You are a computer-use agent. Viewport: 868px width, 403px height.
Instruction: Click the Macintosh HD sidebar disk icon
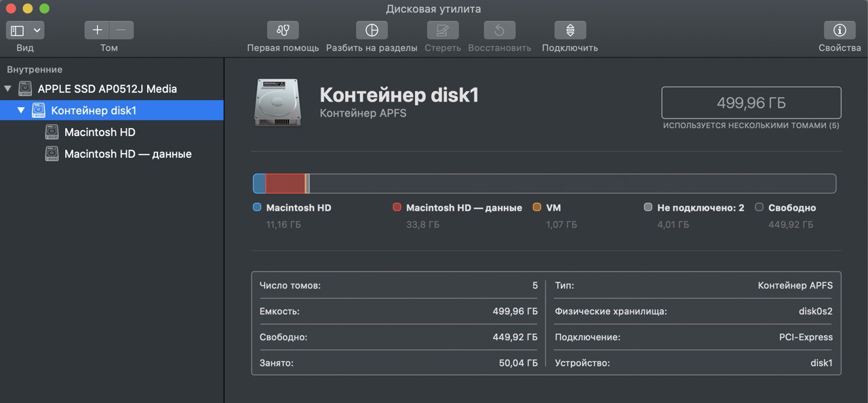coord(52,132)
